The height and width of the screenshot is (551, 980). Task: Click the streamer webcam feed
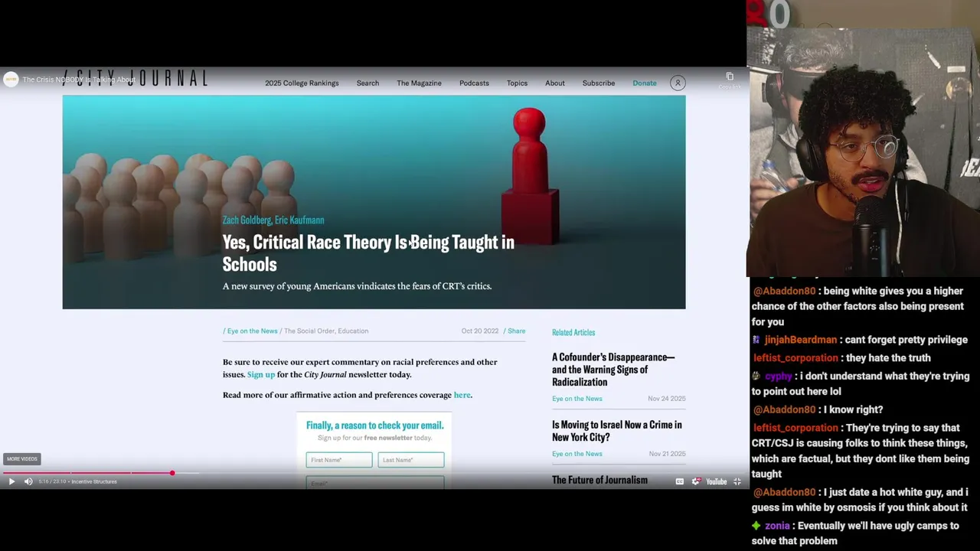click(863, 138)
